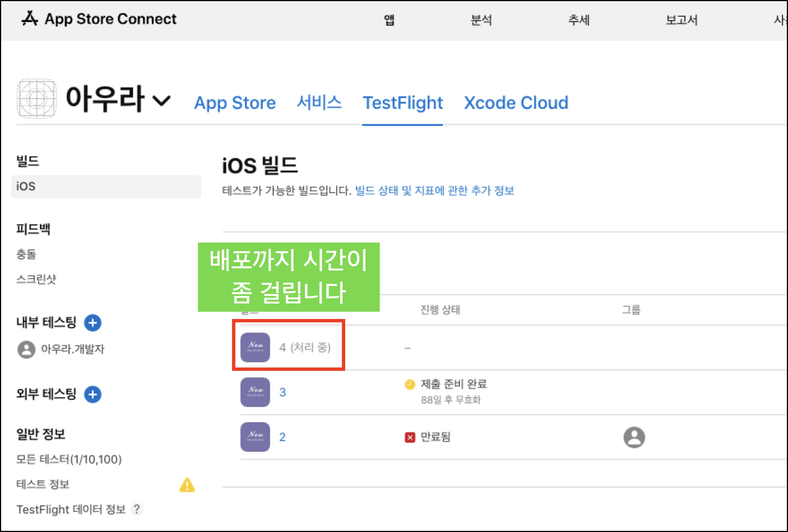Expand the 아우라 app name dropdown chevron
This screenshot has height=532, width=788.
tap(161, 100)
